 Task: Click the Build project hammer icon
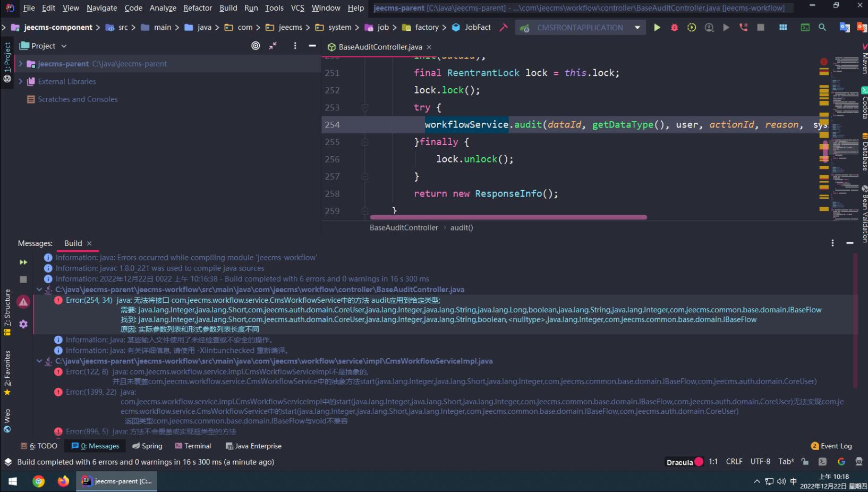(504, 28)
